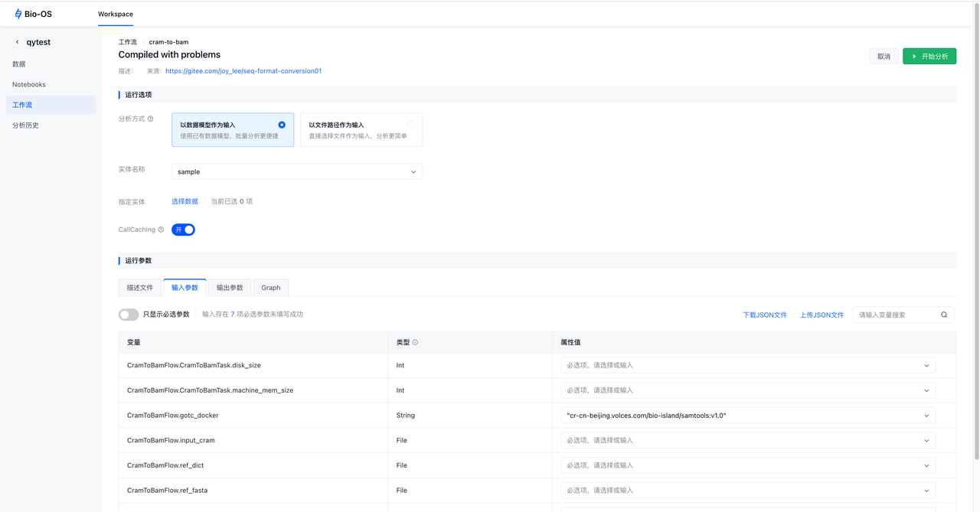980x512 pixels.
Task: Open the Graph tab
Action: click(x=270, y=288)
